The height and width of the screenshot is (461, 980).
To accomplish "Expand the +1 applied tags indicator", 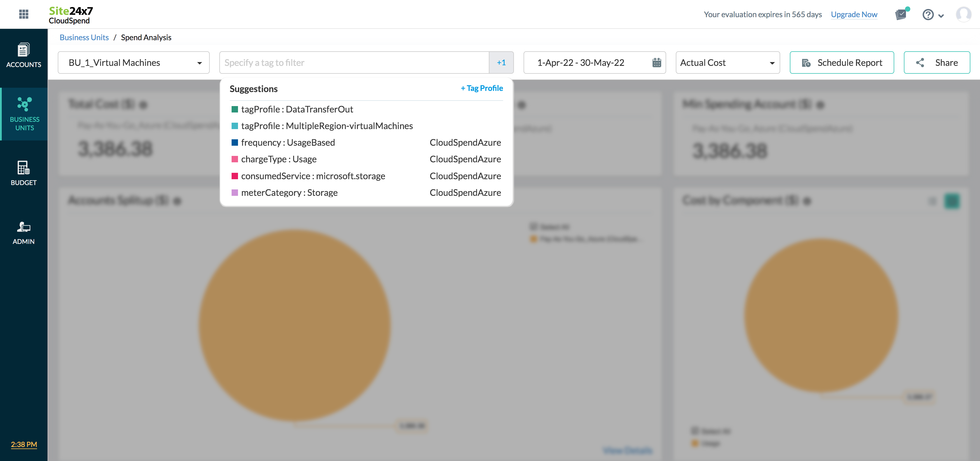I will pos(501,63).
